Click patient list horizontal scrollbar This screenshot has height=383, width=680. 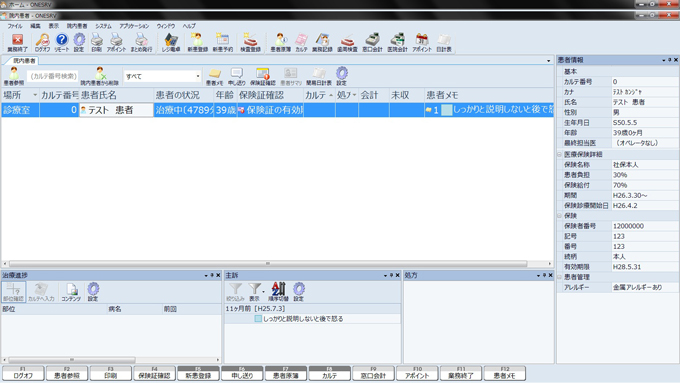268,264
